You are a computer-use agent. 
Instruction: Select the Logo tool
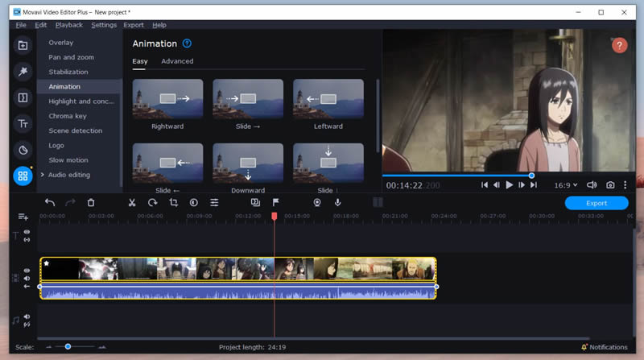[x=56, y=145]
